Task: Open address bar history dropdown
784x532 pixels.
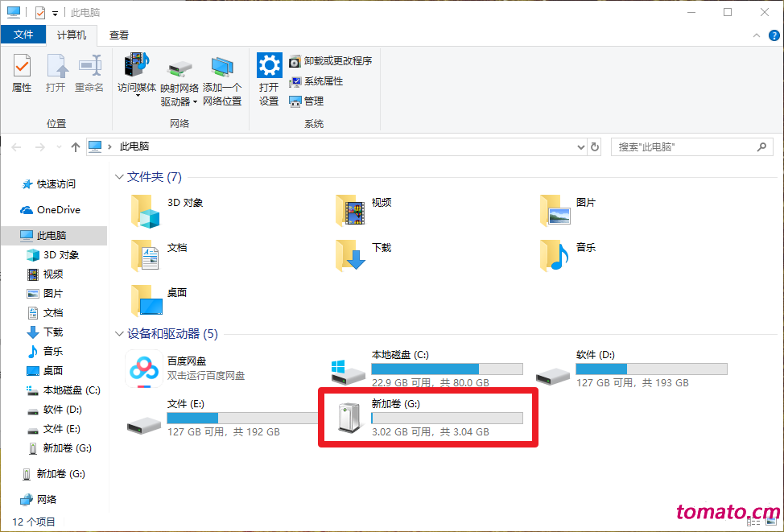Action: 580,147
